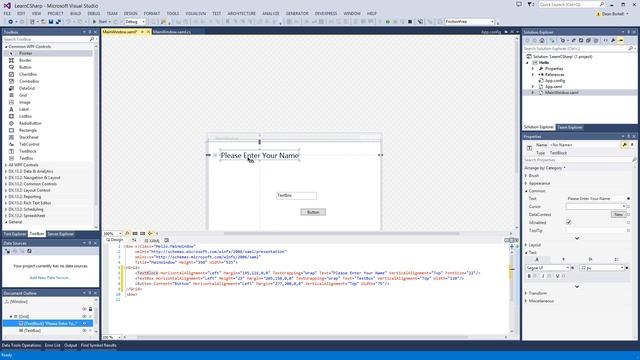Click the Underline icon in Text properties
This screenshot has width=640, height=360.
pos(557,276)
